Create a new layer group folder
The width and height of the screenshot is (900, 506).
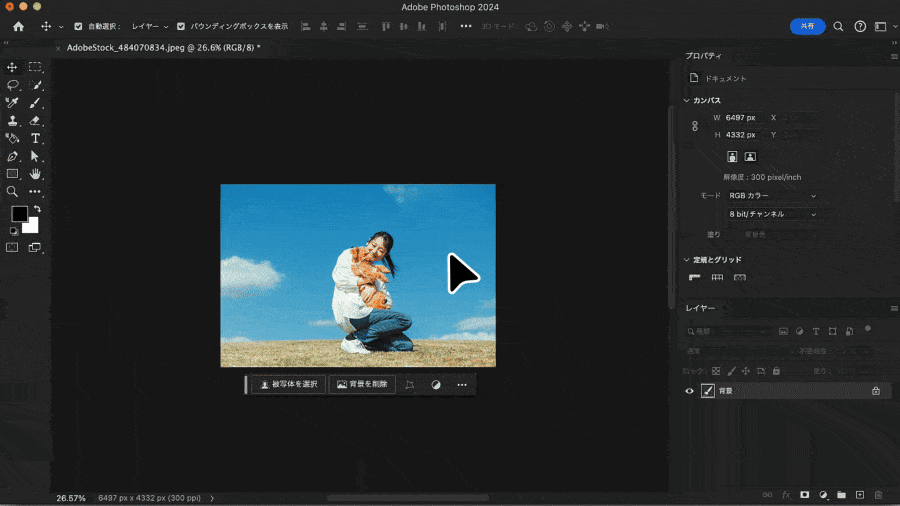tap(841, 495)
